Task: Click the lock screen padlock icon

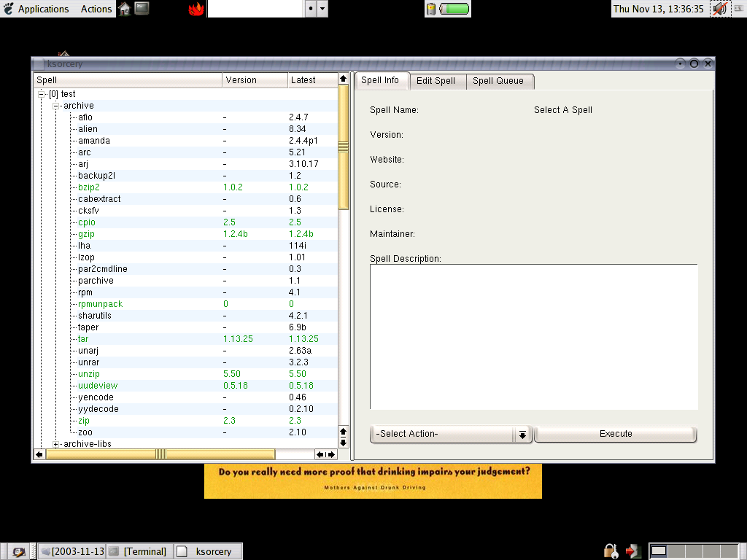Action: coord(609,551)
